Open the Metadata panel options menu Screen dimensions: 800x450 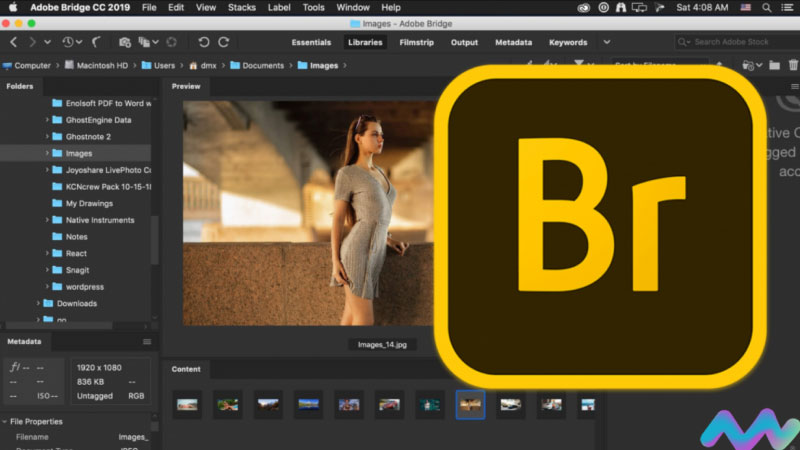click(x=147, y=342)
